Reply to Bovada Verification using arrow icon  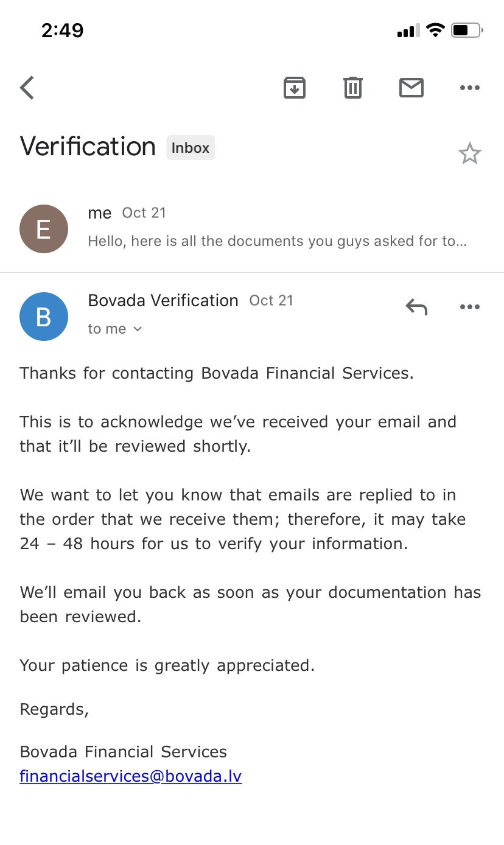click(416, 307)
